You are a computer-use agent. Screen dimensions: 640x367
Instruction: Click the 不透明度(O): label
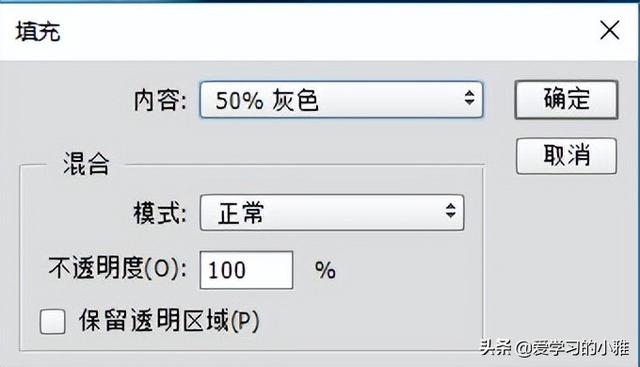pyautogui.click(x=118, y=269)
